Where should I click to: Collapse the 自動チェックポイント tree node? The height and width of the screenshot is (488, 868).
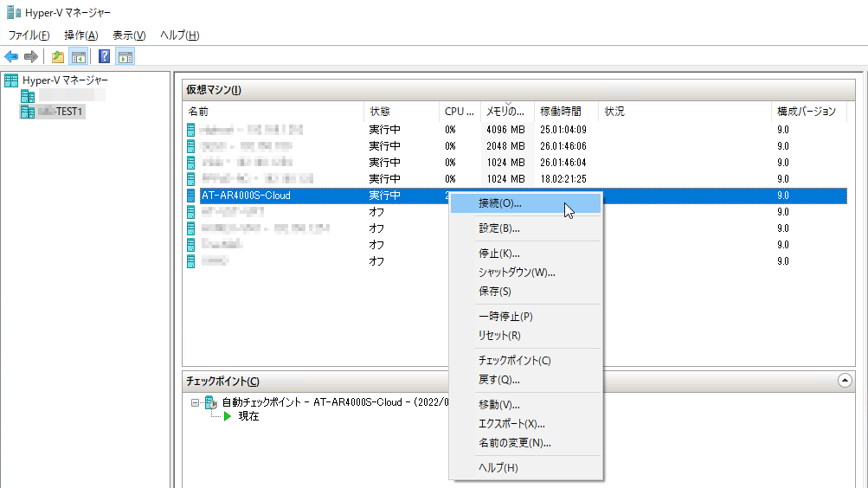pos(196,402)
